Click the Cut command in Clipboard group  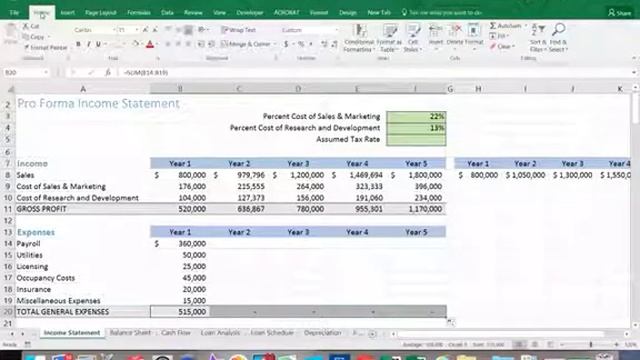31,26
